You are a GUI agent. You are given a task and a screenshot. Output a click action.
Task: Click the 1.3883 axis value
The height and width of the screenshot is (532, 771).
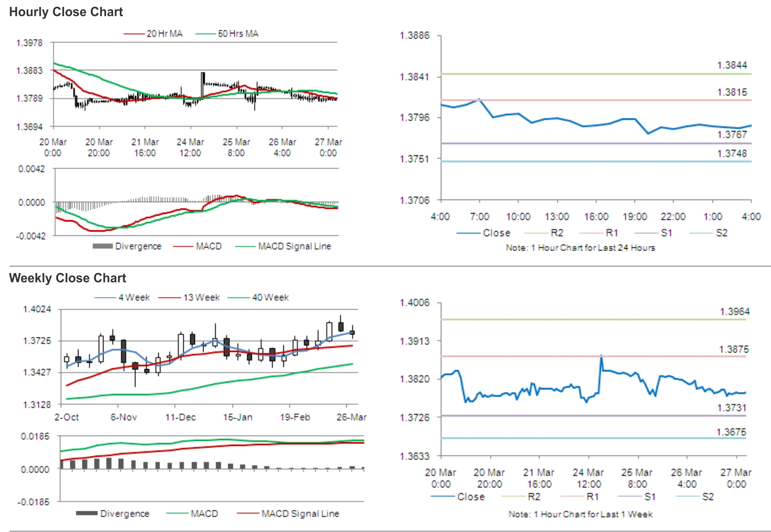click(29, 71)
